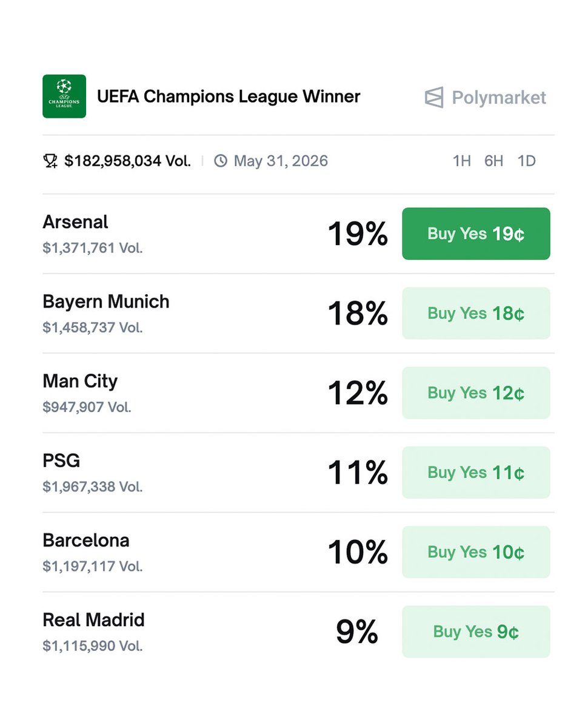Click the clock icon beside the date
The image size is (582, 728).
click(221, 161)
